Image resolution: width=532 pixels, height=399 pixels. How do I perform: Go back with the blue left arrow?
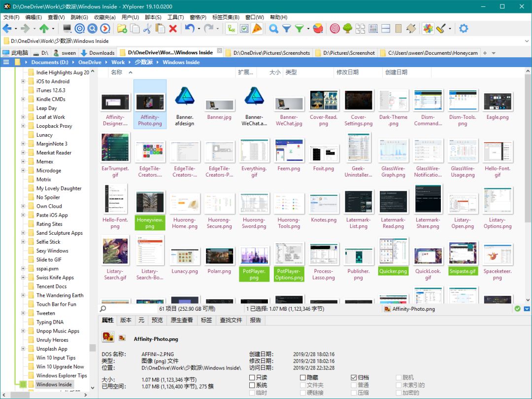[7, 29]
